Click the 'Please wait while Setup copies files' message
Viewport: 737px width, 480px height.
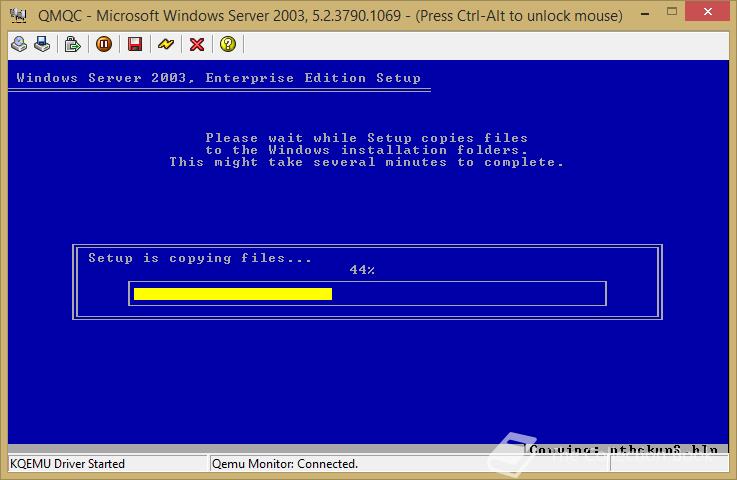pos(367,138)
